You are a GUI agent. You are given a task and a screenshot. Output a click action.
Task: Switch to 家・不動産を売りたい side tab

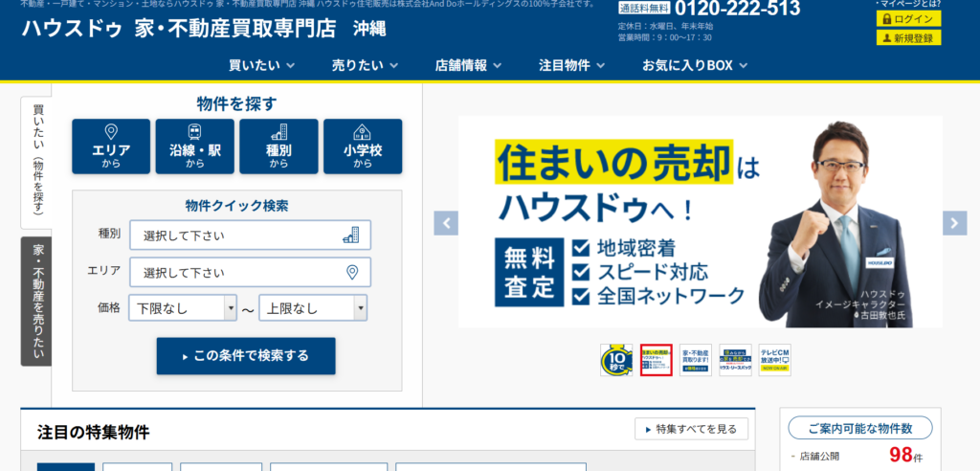[x=35, y=302]
